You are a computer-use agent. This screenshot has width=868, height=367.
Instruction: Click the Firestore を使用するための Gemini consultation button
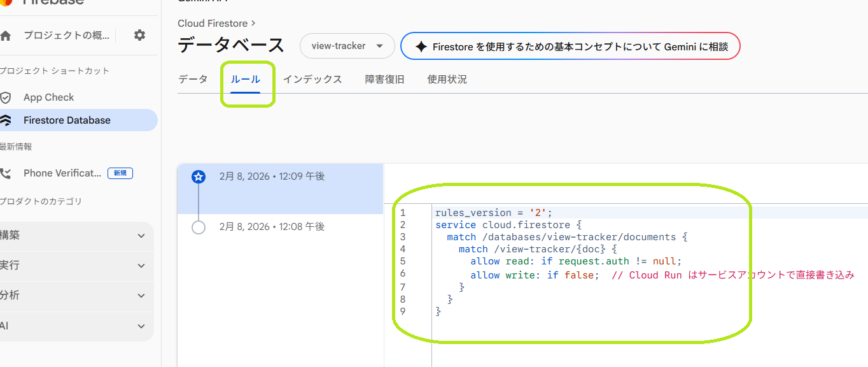pos(570,46)
